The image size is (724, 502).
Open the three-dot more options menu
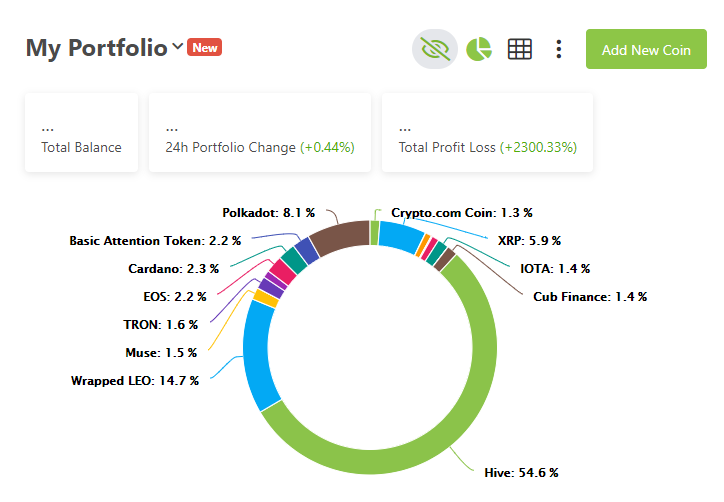[559, 49]
